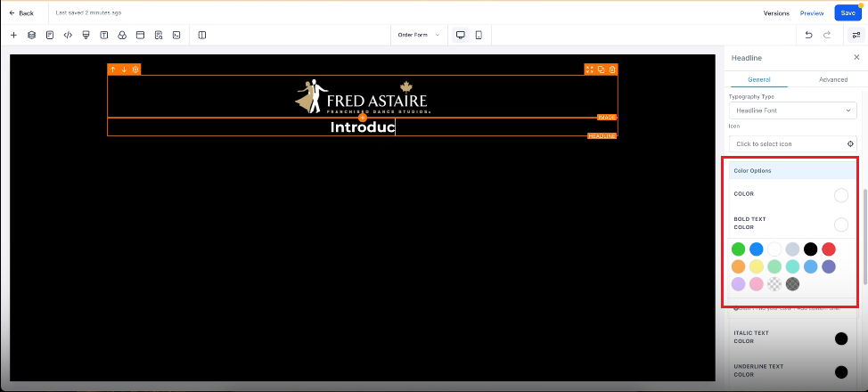Click the Introduc headline text on canvas
The width and height of the screenshot is (868, 392).
point(363,127)
